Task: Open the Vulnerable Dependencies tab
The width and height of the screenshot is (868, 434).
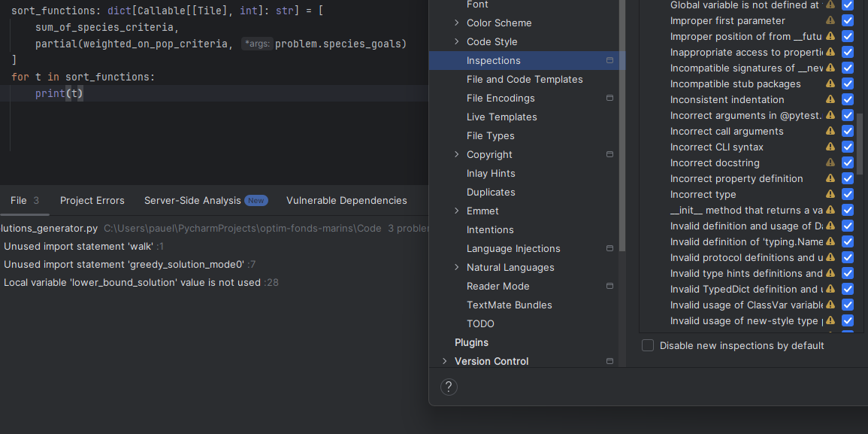Action: (x=346, y=201)
